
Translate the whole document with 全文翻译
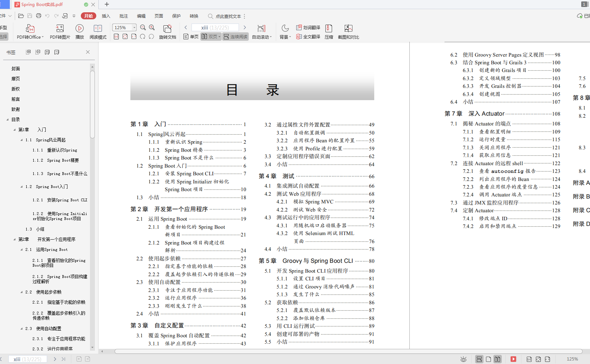click(308, 37)
